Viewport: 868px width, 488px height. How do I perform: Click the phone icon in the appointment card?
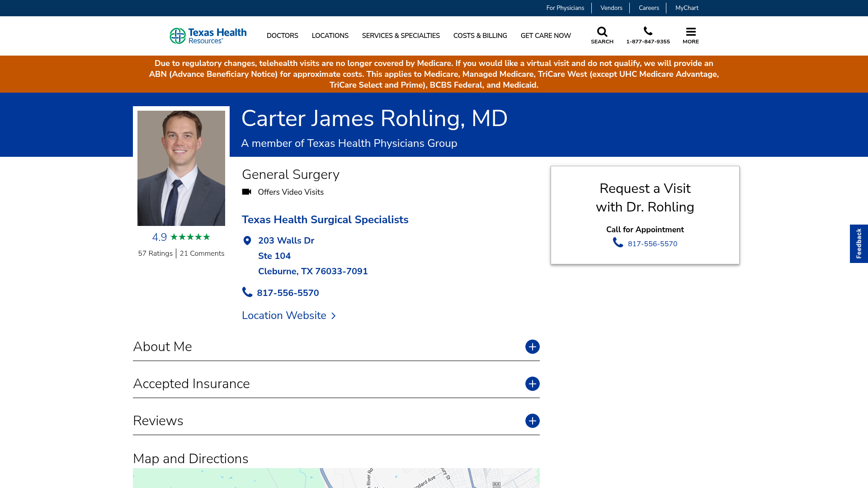617,243
